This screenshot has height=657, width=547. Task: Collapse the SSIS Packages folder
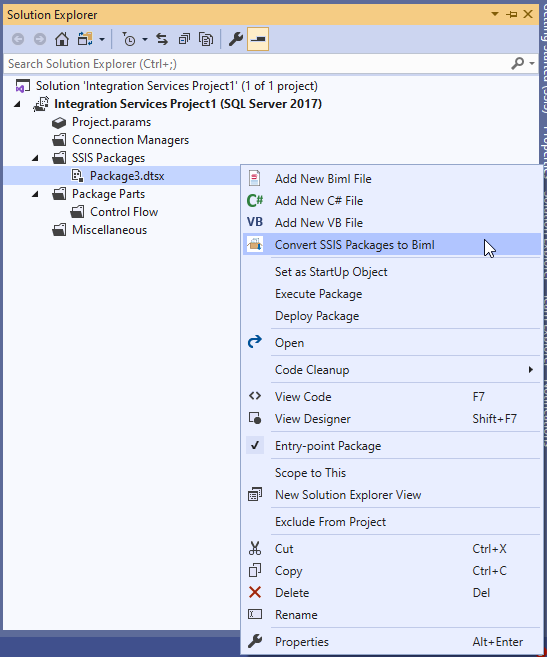point(35,158)
